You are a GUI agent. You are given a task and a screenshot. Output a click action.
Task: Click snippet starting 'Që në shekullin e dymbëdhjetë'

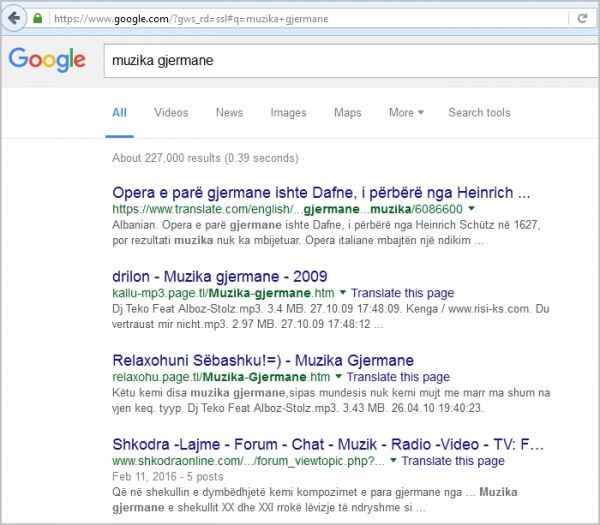click(x=315, y=500)
